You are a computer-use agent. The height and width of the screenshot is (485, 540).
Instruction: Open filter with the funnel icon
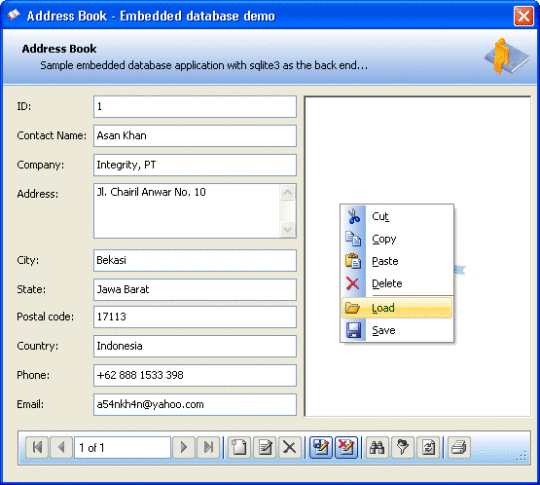pyautogui.click(x=402, y=447)
